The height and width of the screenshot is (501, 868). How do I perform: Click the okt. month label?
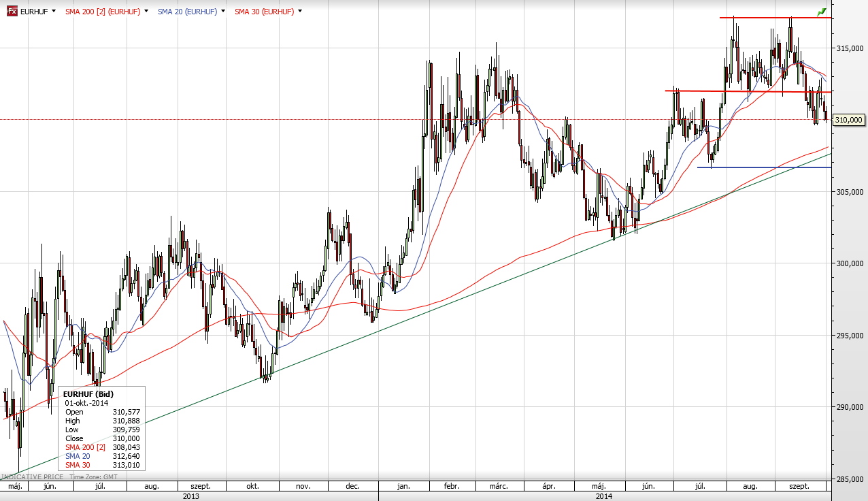252,487
